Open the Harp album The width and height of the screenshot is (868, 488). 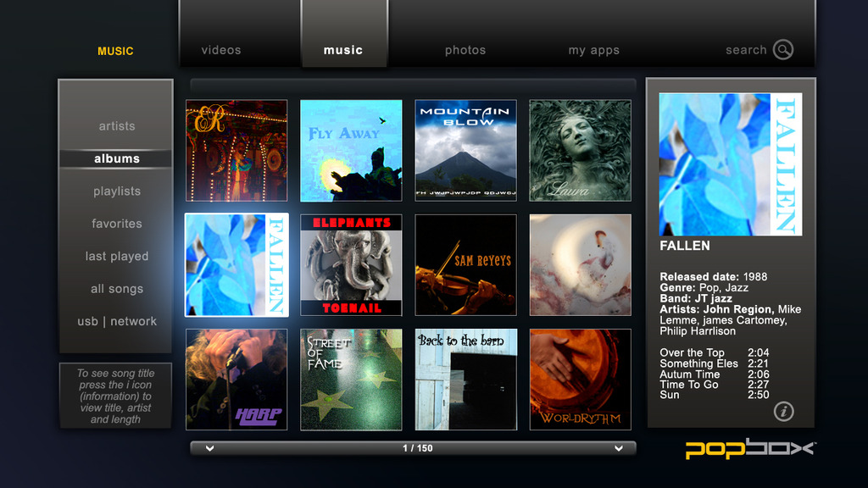(236, 380)
